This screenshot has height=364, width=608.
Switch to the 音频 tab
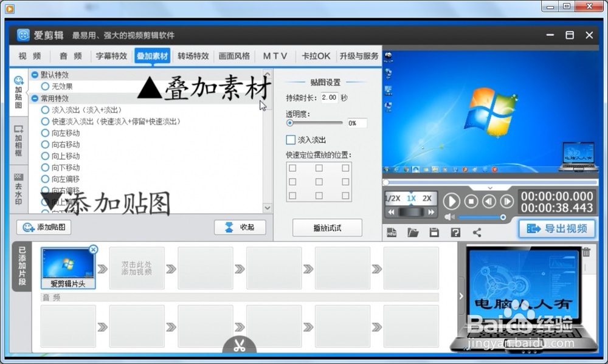(71, 56)
